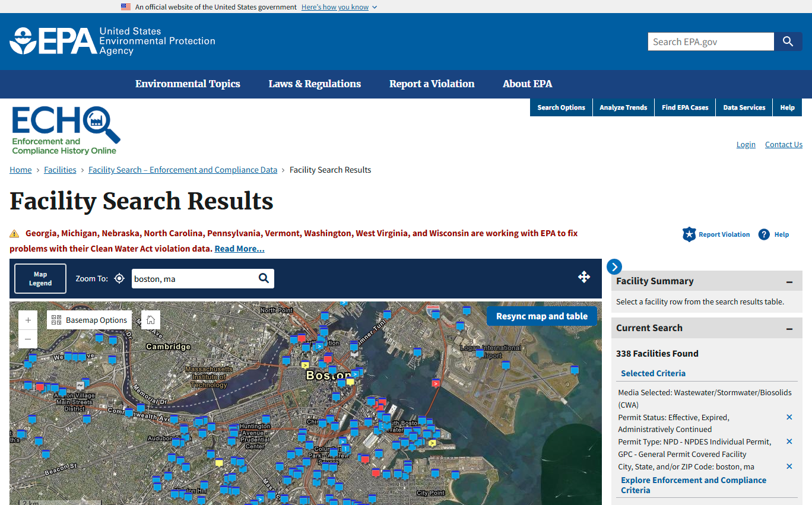Remove the City, State, ZIP criterion
812x505 pixels.
tap(789, 466)
